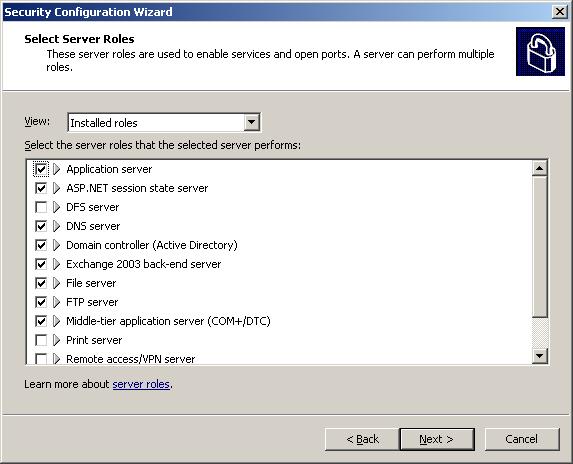This screenshot has height=464, width=573.
Task: Enable the Print server checkbox
Action: pyautogui.click(x=41, y=340)
